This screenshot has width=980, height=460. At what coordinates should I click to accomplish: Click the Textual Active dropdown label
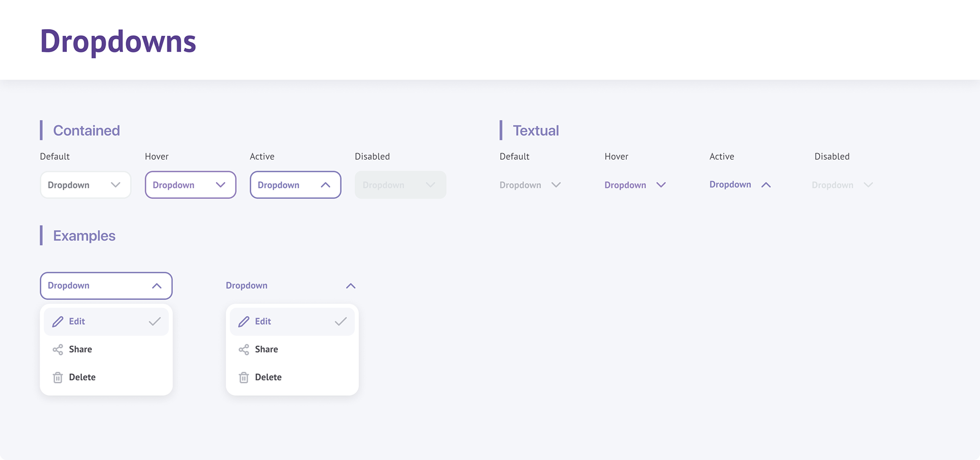coord(730,185)
